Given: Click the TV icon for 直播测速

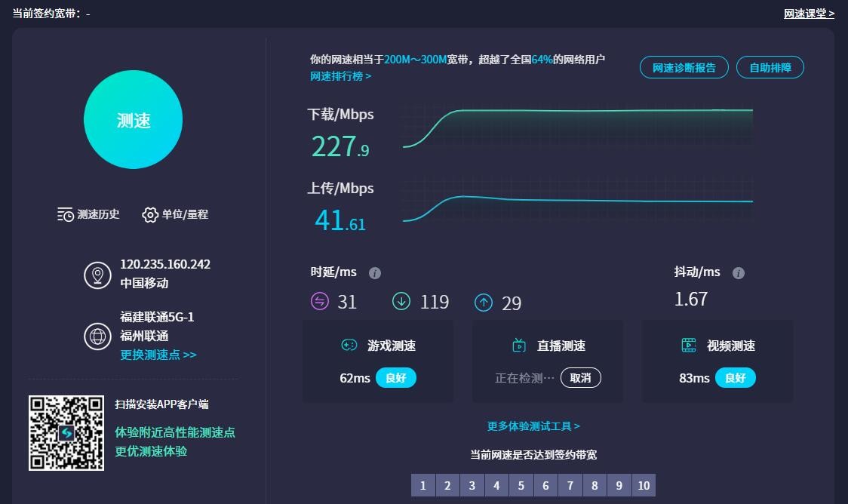Looking at the screenshot, I should coord(519,346).
